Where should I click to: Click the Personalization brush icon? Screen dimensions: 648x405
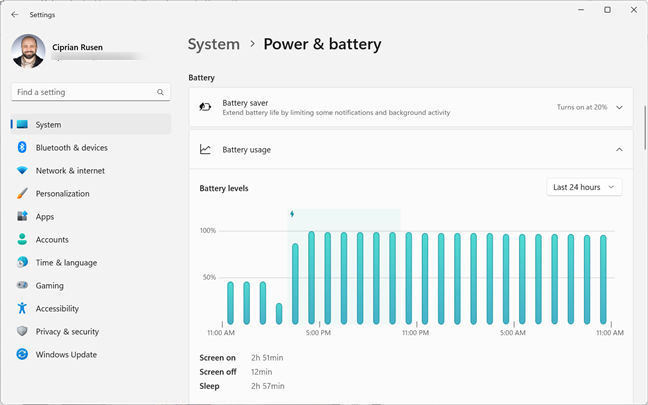22,194
